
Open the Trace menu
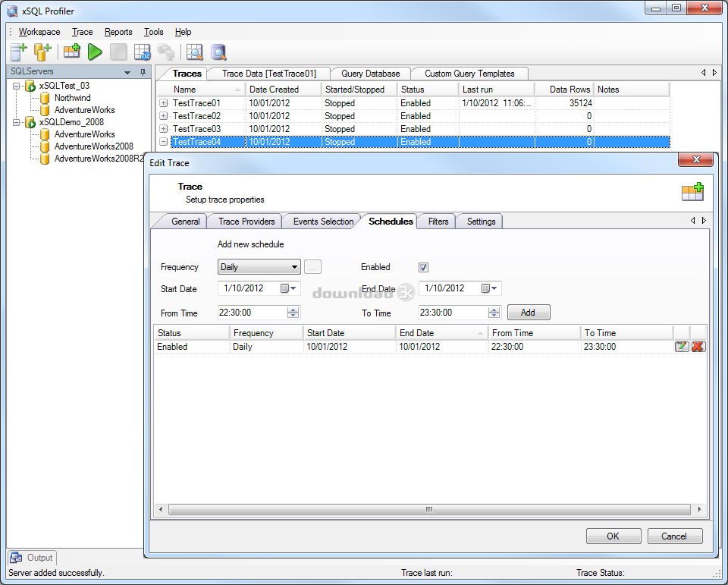point(82,32)
